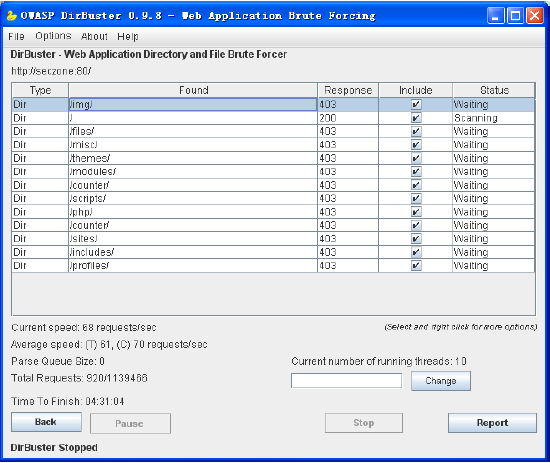Select the /files/ found entry
Viewport: 550px width, 463px height.
coord(193,132)
